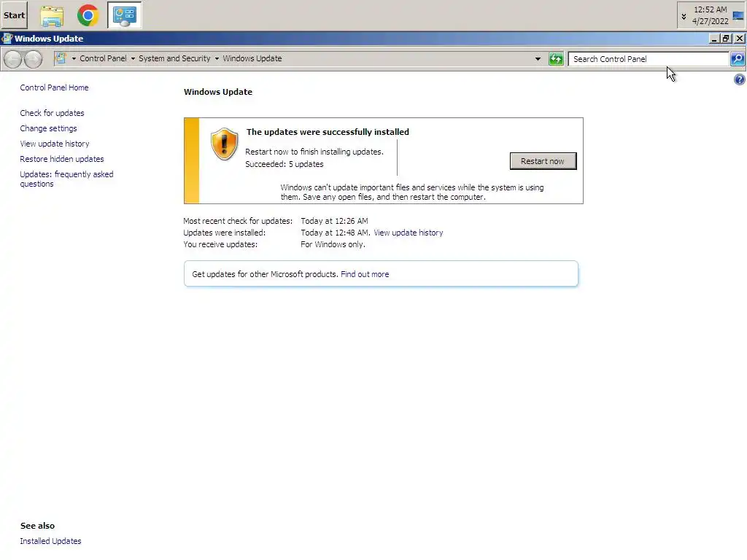Click the 'Today at 12:26 AM' text
This screenshot has height=560, width=747.
pyautogui.click(x=334, y=221)
